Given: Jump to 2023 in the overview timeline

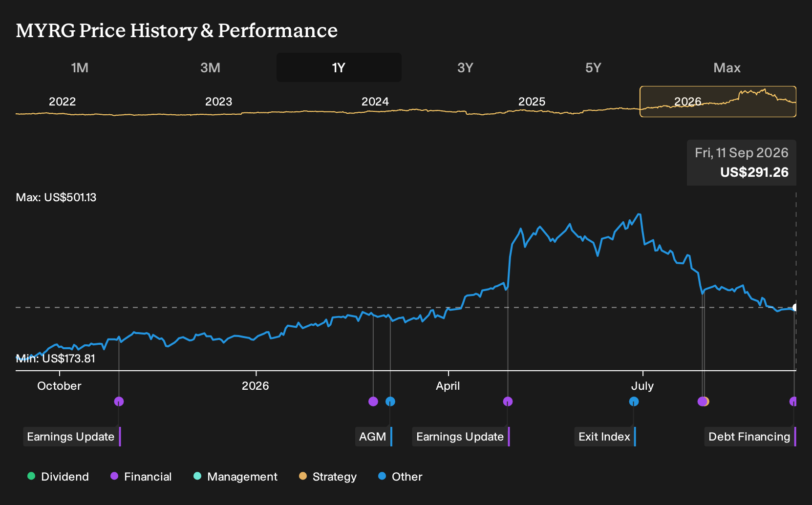Looking at the screenshot, I should (x=218, y=102).
